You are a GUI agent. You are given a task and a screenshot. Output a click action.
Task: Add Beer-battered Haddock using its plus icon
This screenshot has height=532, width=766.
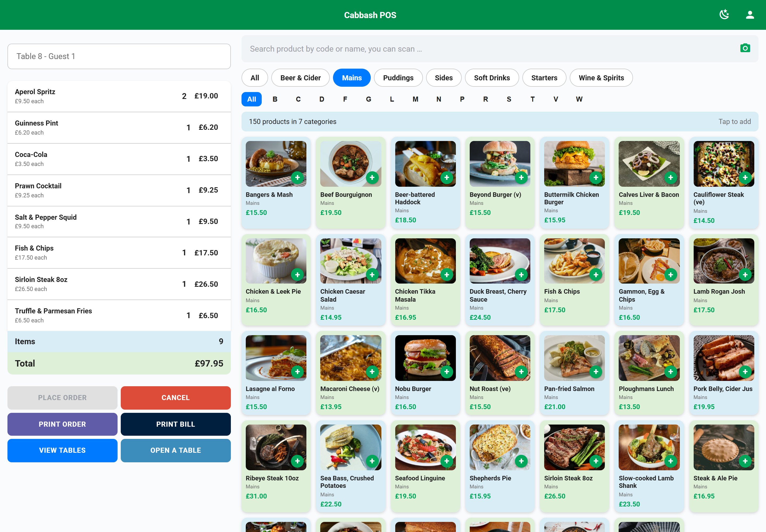[447, 178]
